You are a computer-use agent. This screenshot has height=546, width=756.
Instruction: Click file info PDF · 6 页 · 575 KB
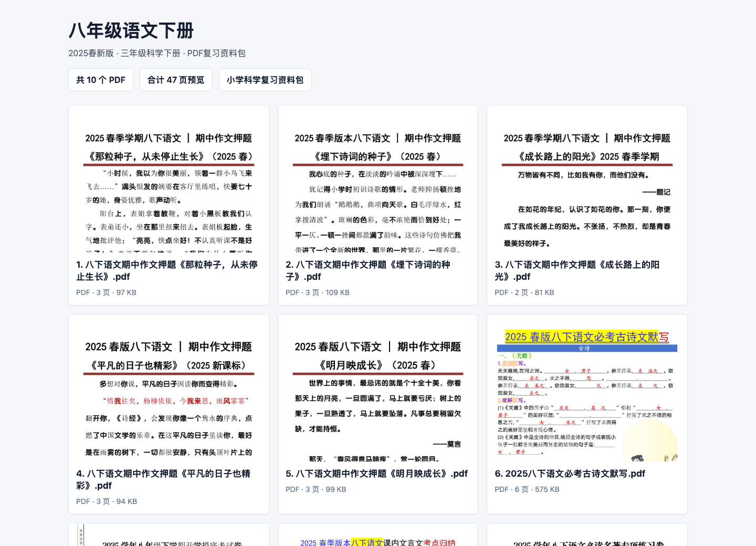pyautogui.click(x=527, y=489)
